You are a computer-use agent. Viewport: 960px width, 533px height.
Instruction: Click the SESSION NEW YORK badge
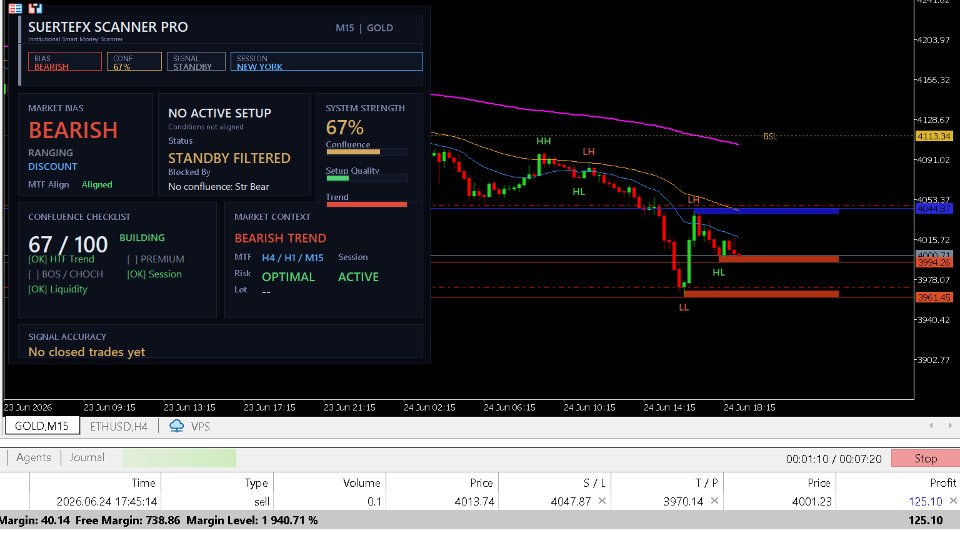point(326,62)
